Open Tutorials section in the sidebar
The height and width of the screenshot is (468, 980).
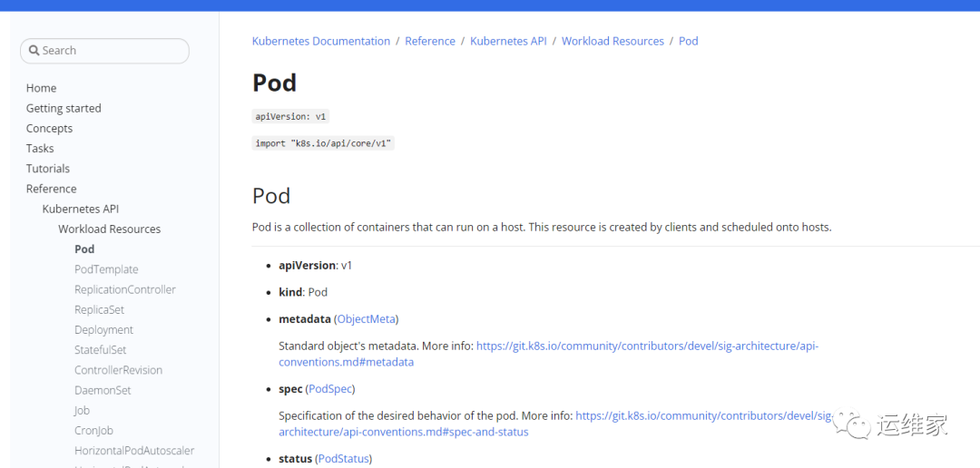[48, 169]
